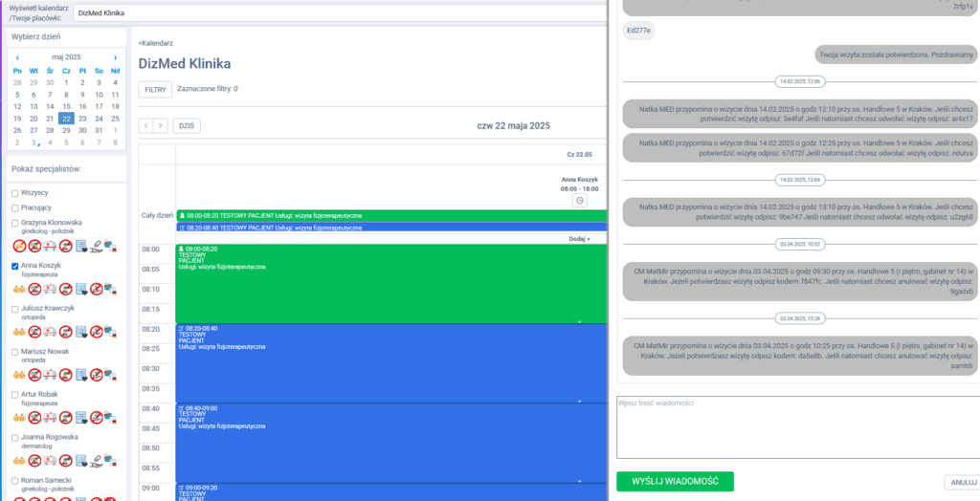Open the FILTRY filter panel
This screenshot has height=501, width=980.
(155, 89)
